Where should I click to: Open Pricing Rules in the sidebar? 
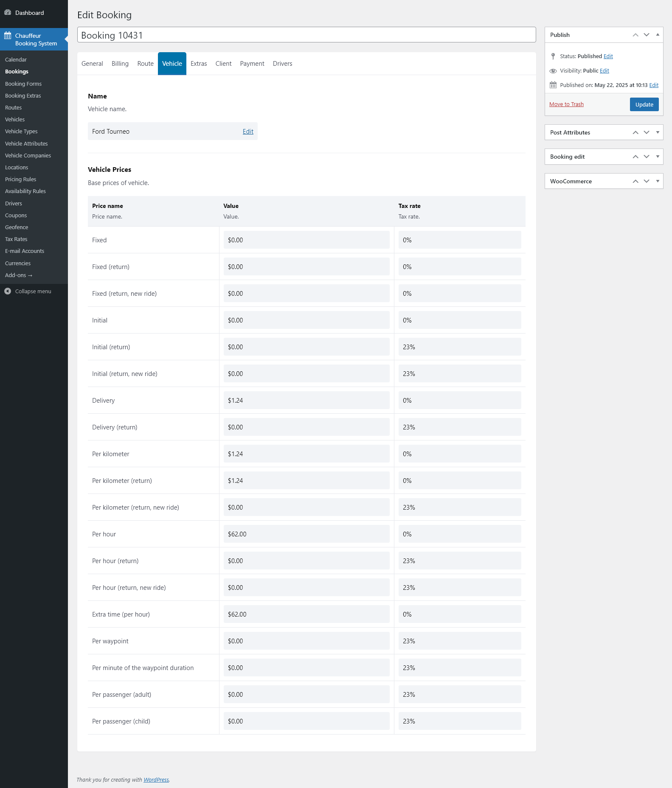[x=21, y=179]
